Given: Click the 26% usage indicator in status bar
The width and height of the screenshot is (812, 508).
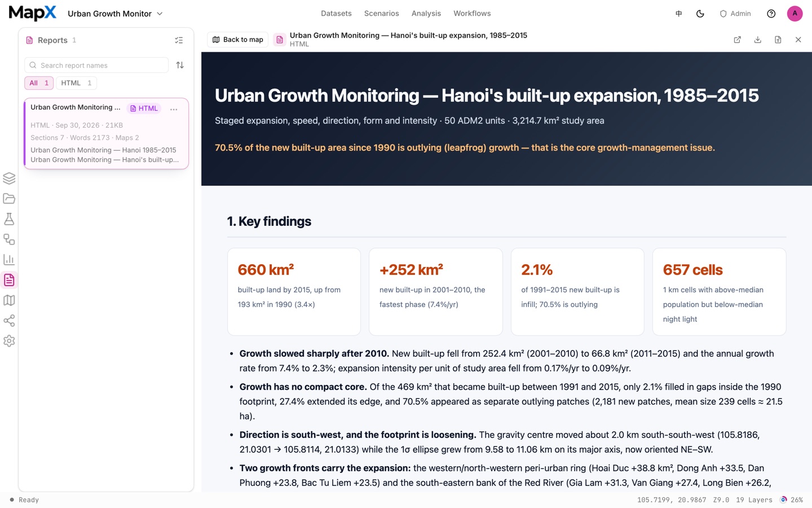Looking at the screenshot, I should (792, 500).
